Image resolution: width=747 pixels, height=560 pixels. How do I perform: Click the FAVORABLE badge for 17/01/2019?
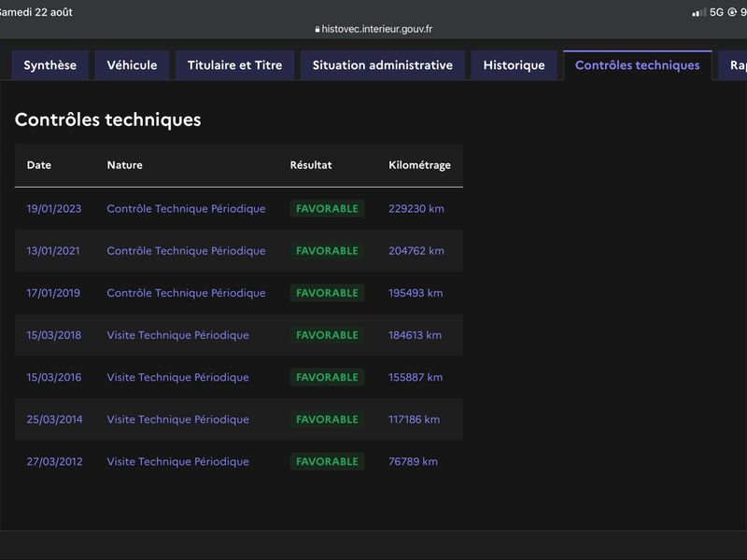coord(327,293)
